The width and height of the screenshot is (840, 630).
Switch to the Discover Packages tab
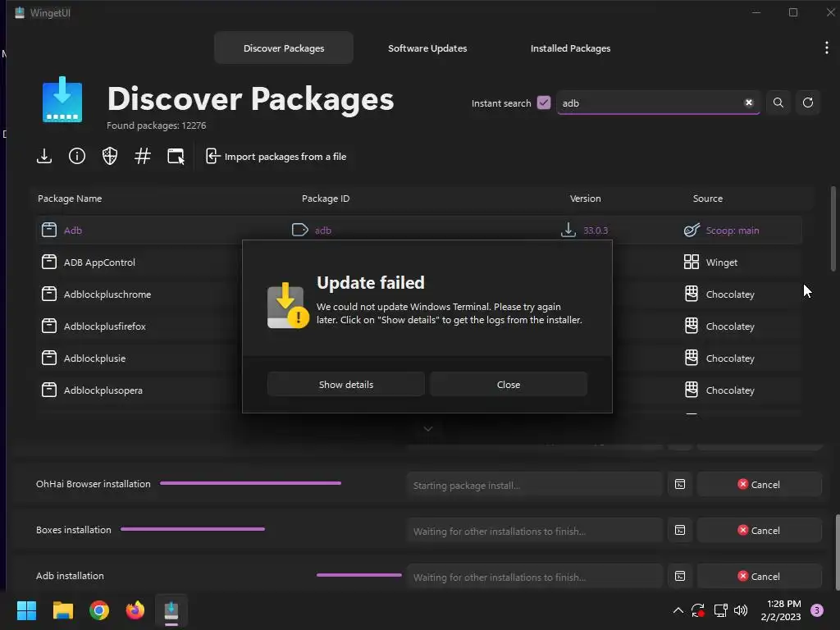pos(283,48)
